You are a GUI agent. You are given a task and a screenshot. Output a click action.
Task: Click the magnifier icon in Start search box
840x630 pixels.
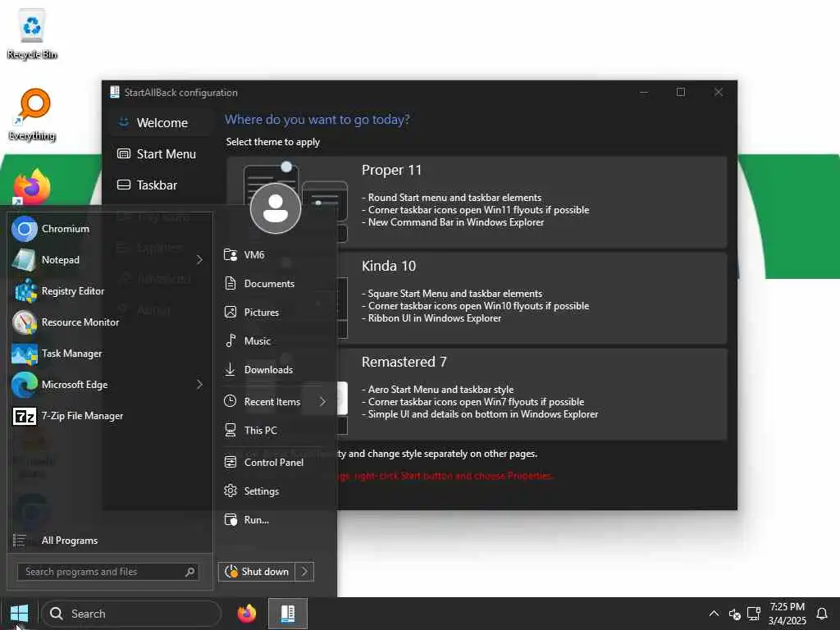tap(189, 572)
